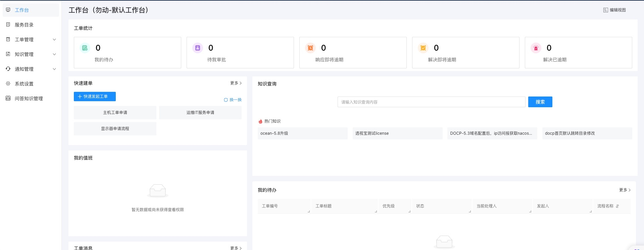Click the 我的待办 statistics card label
This screenshot has height=250, width=644.
click(104, 60)
